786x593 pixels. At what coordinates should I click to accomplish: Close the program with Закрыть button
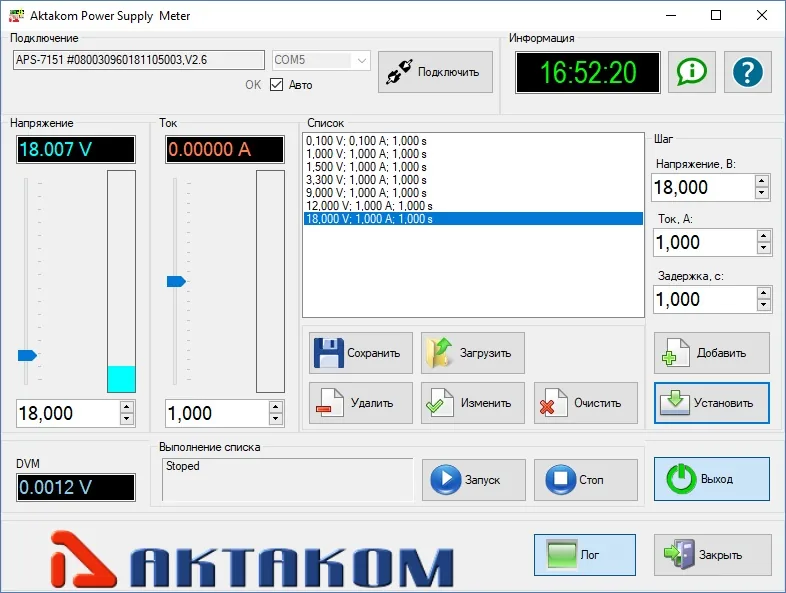click(x=712, y=555)
